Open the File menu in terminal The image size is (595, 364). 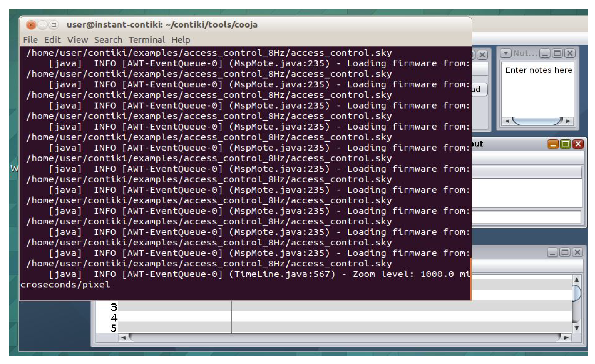[30, 40]
